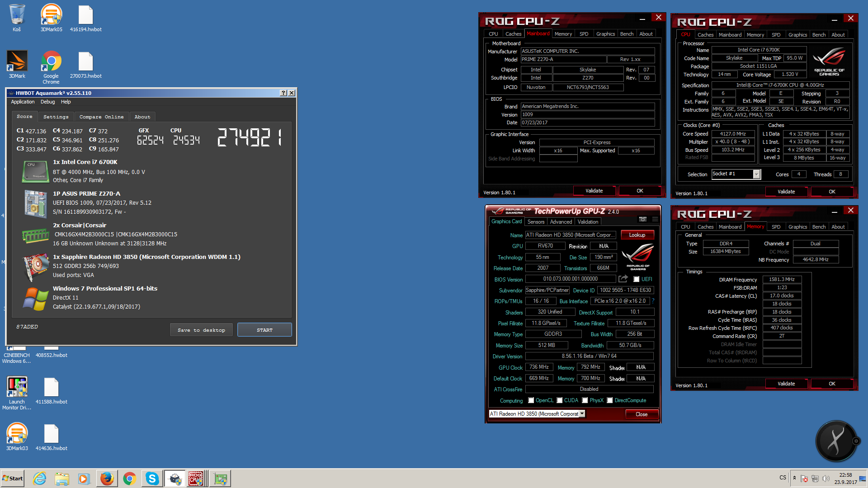This screenshot has height=488, width=868.
Task: Open the 3DMark03 desktop shortcut
Action: tap(17, 436)
